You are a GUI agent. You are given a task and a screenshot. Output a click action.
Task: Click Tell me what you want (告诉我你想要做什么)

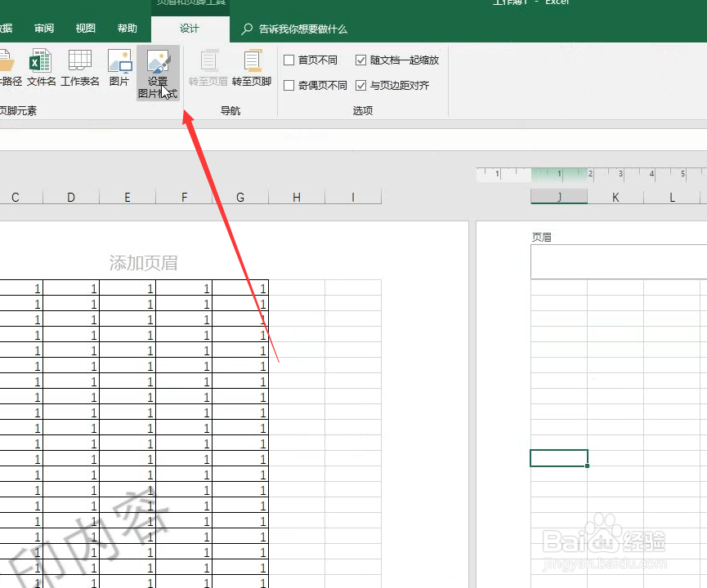click(x=303, y=29)
